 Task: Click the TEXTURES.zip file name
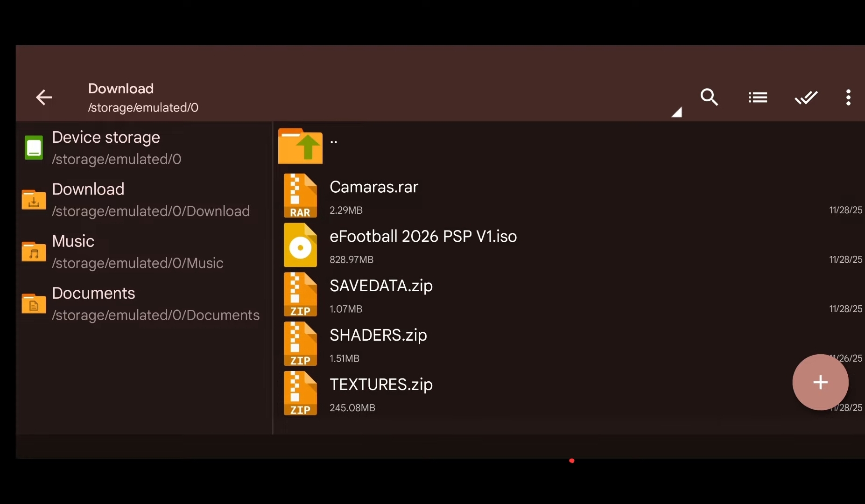[381, 385]
